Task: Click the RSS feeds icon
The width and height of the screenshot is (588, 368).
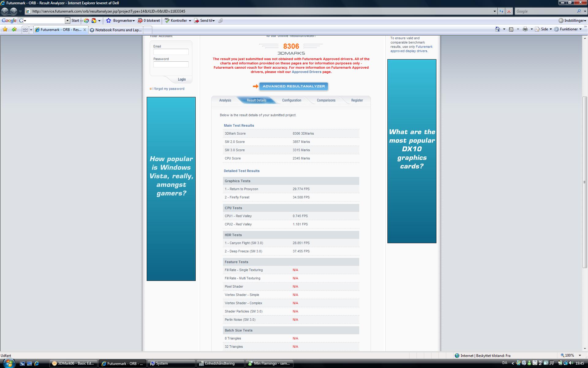Action: click(511, 29)
